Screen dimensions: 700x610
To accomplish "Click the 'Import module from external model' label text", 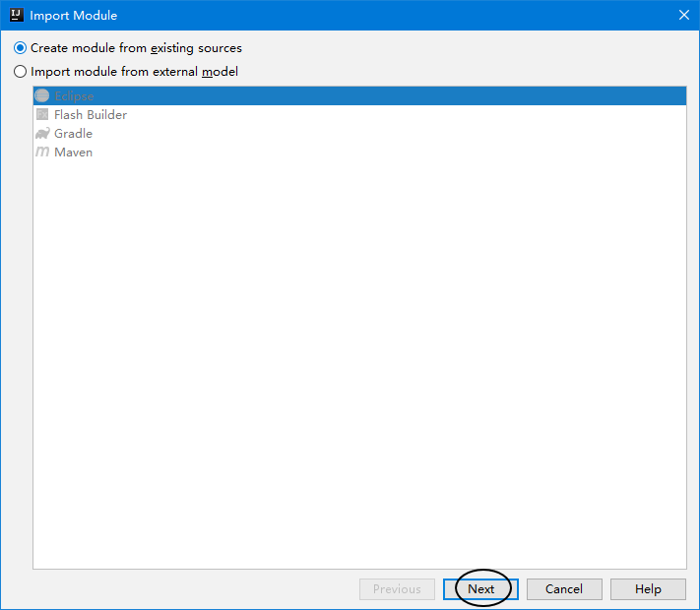I will [134, 72].
